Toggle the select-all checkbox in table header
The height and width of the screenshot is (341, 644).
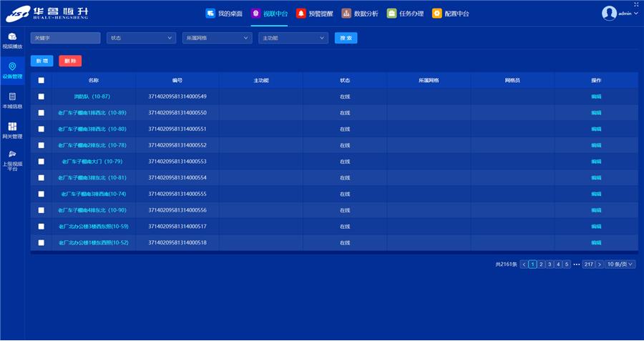pyautogui.click(x=41, y=80)
